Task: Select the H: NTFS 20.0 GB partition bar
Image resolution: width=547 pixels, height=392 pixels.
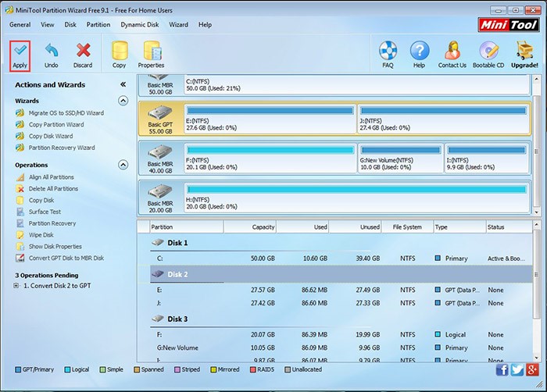Action: (356, 198)
